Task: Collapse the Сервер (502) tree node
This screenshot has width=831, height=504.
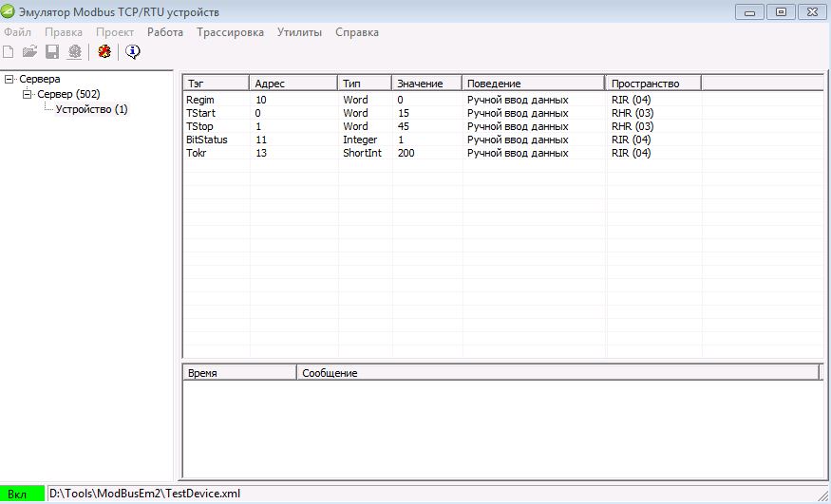Action: pyautogui.click(x=28, y=94)
